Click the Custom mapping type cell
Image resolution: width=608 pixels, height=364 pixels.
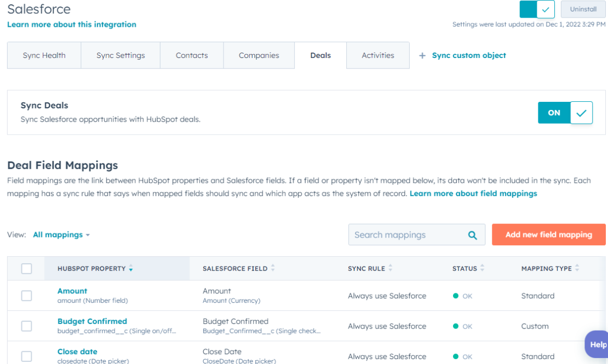click(535, 326)
